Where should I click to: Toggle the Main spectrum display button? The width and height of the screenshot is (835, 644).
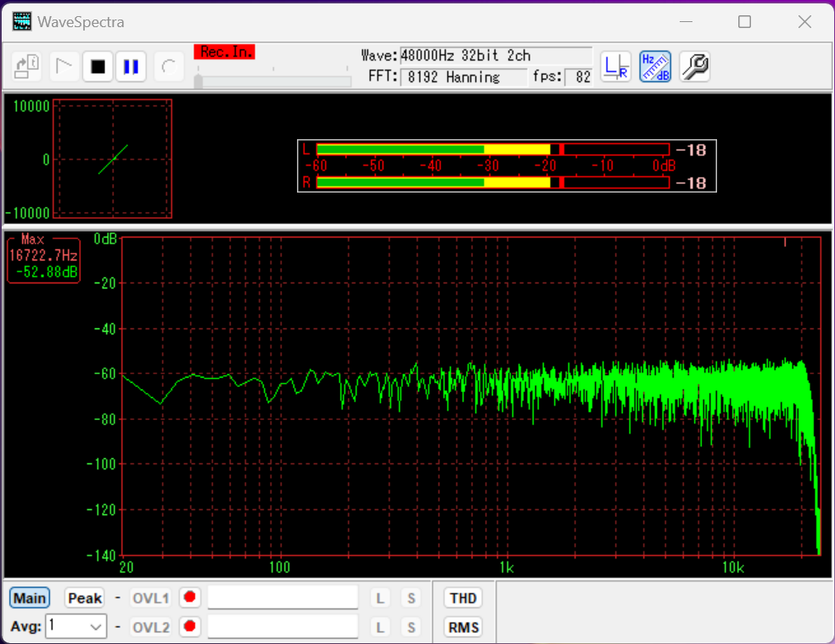30,598
